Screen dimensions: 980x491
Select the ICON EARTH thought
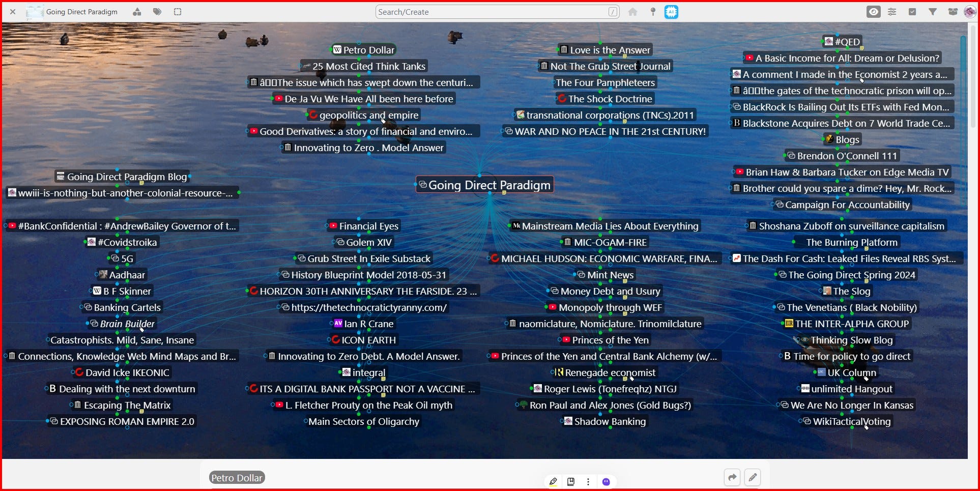[x=363, y=340]
